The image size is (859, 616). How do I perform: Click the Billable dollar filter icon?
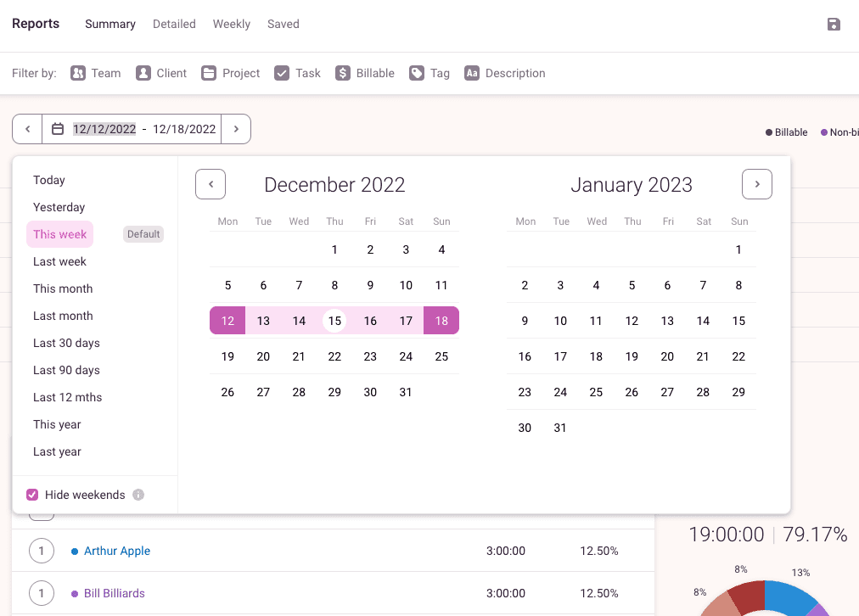343,74
